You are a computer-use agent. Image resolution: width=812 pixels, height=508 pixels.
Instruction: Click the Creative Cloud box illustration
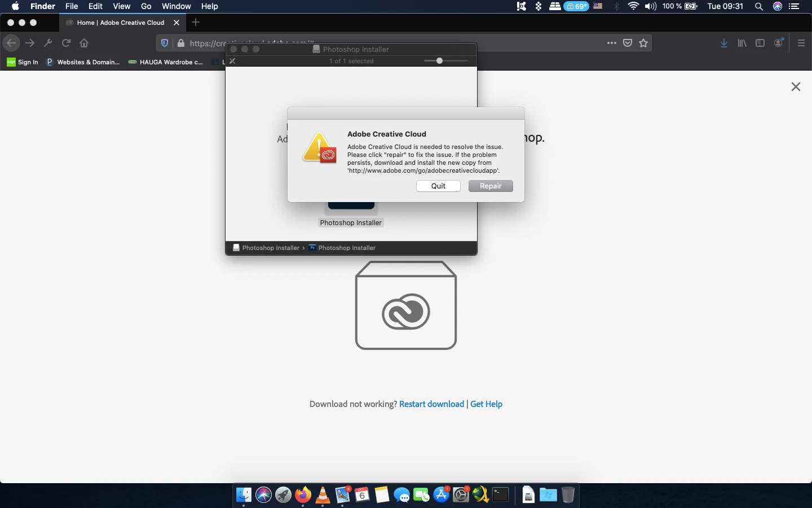(406, 305)
